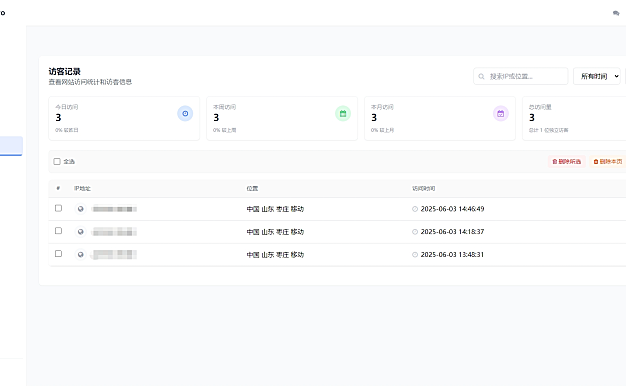
Task: Click the green 本周访问 calendar icon
Action: click(343, 113)
